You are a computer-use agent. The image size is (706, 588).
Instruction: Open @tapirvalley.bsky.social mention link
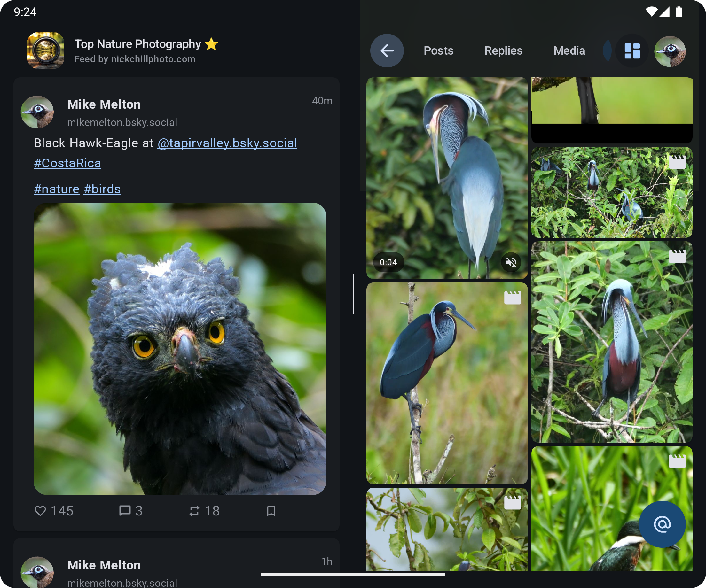227,143
